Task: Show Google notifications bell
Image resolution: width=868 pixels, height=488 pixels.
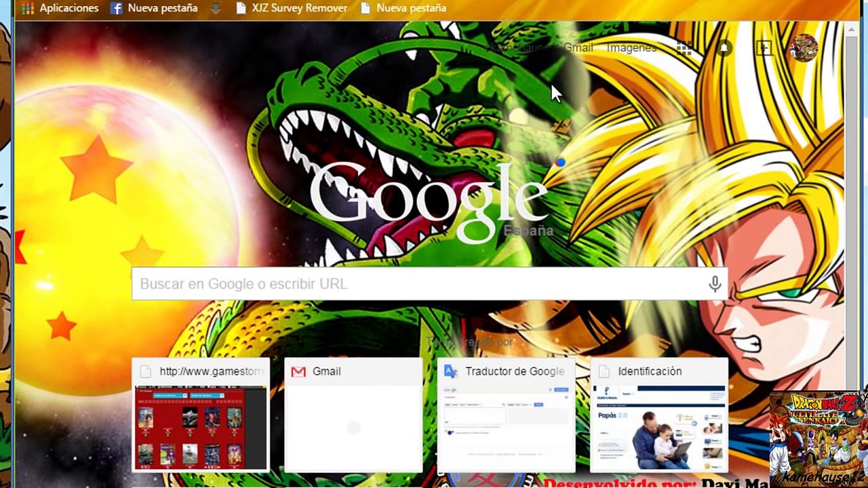Action: click(x=724, y=48)
